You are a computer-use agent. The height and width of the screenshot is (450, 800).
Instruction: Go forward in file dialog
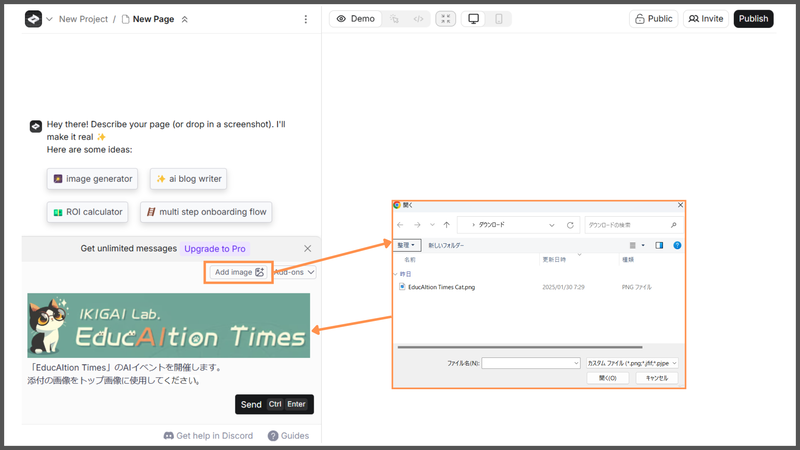[x=417, y=225]
